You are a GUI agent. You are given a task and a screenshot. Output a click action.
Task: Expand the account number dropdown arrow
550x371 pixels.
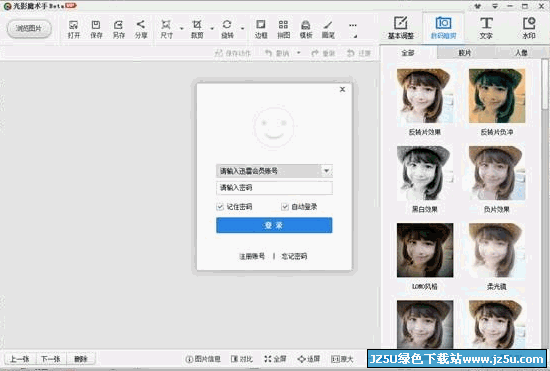pos(327,171)
